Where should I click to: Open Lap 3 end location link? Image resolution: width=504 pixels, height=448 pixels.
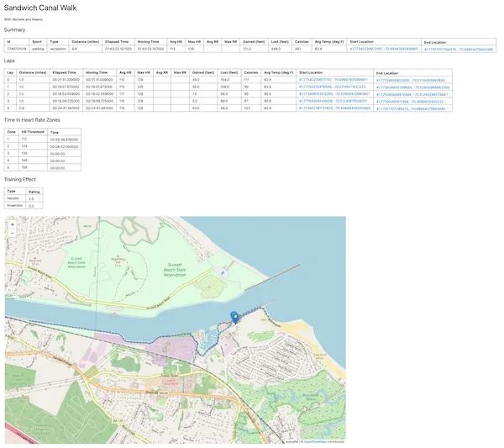[410, 102]
